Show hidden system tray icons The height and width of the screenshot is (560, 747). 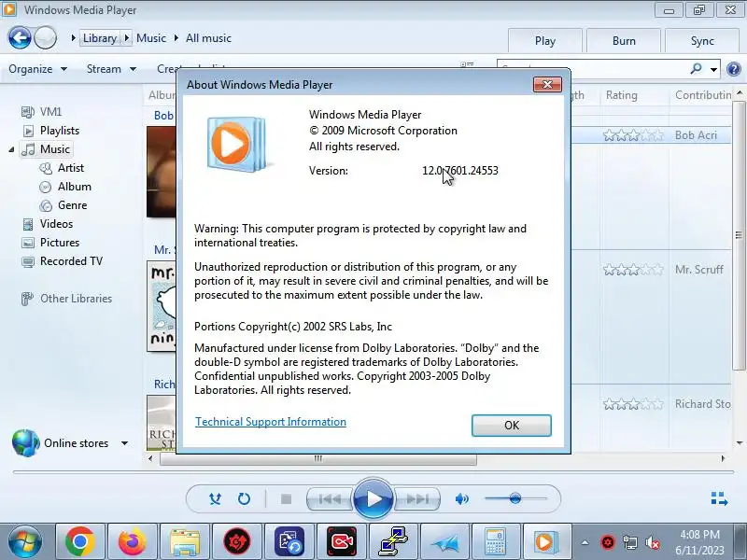coord(585,542)
